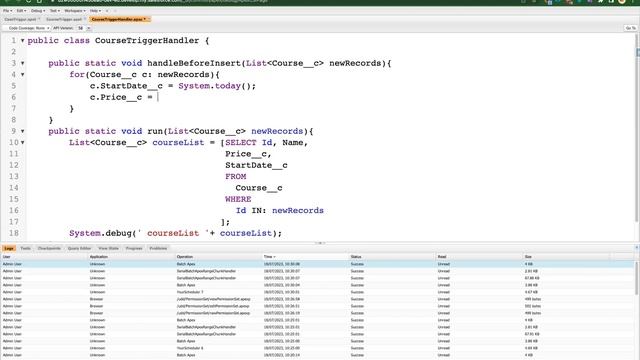Sort logs by Size column
This screenshot has width=640, height=360.
(567, 257)
